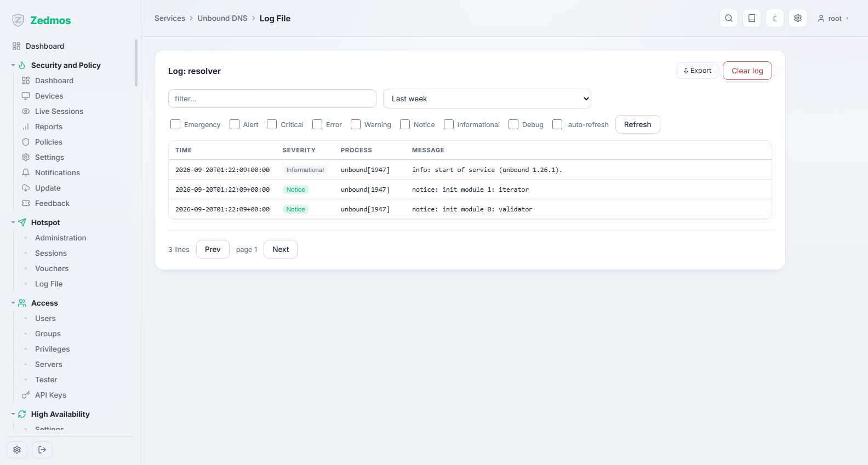This screenshot has height=465, width=868.
Task: Open the root user menu caret
Action: click(x=847, y=19)
